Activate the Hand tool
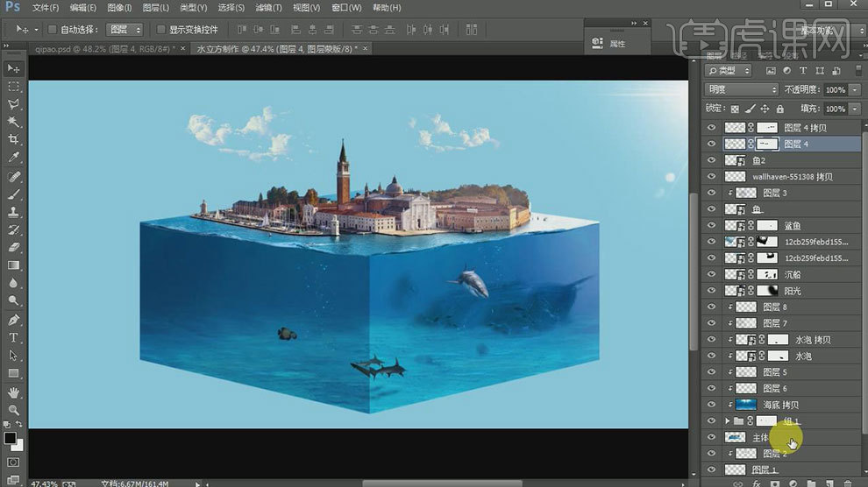The height and width of the screenshot is (487, 868). point(13,392)
